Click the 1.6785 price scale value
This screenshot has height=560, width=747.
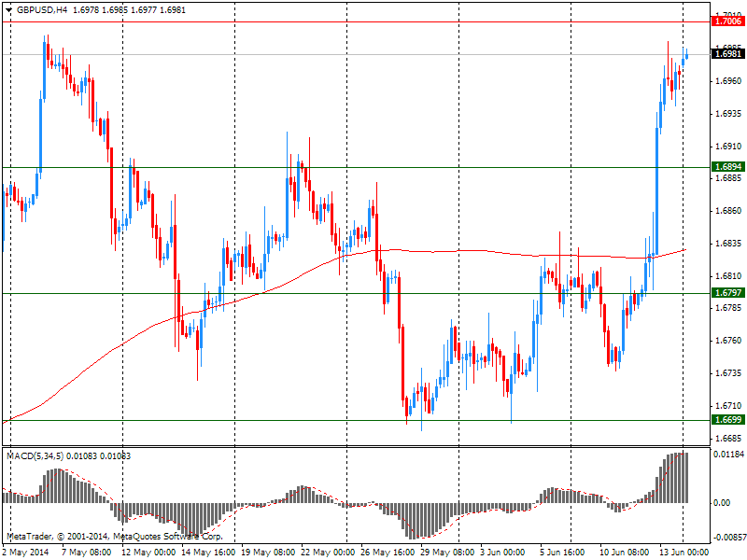(729, 308)
